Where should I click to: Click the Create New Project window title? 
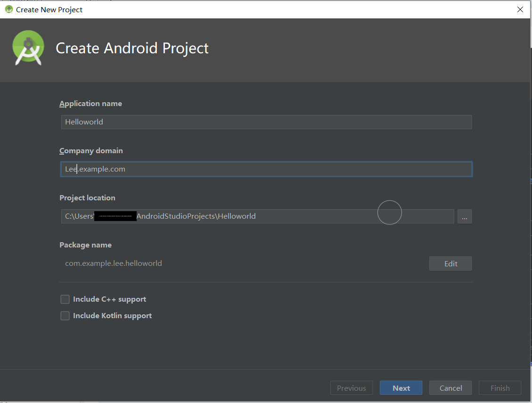(x=49, y=10)
